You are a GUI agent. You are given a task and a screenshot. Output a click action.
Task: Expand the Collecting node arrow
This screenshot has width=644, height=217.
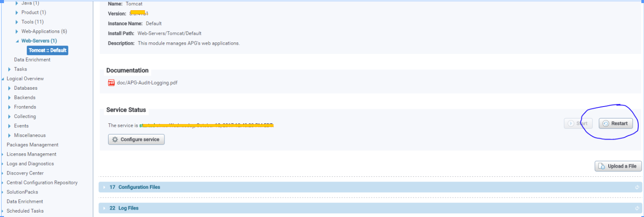9,116
